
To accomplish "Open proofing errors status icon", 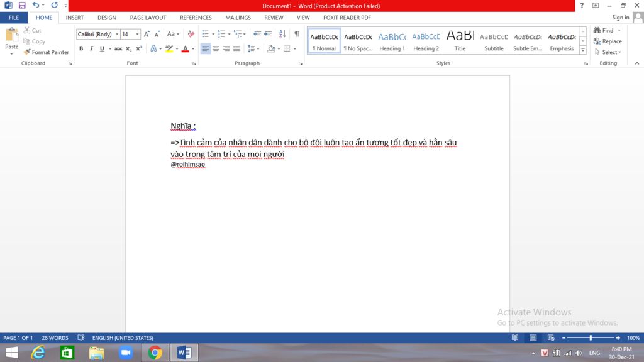I will point(81,337).
